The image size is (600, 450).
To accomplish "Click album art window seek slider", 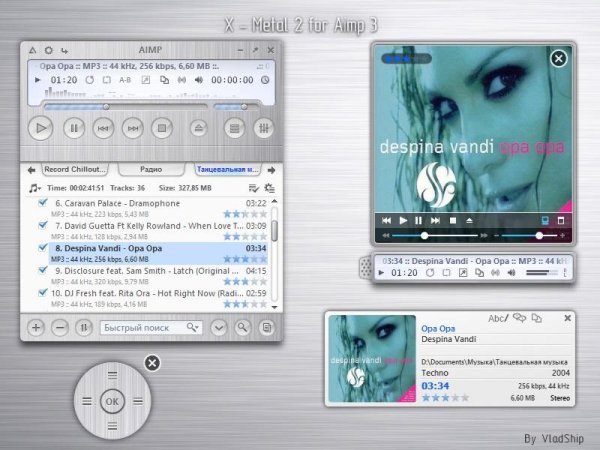I will tap(435, 235).
